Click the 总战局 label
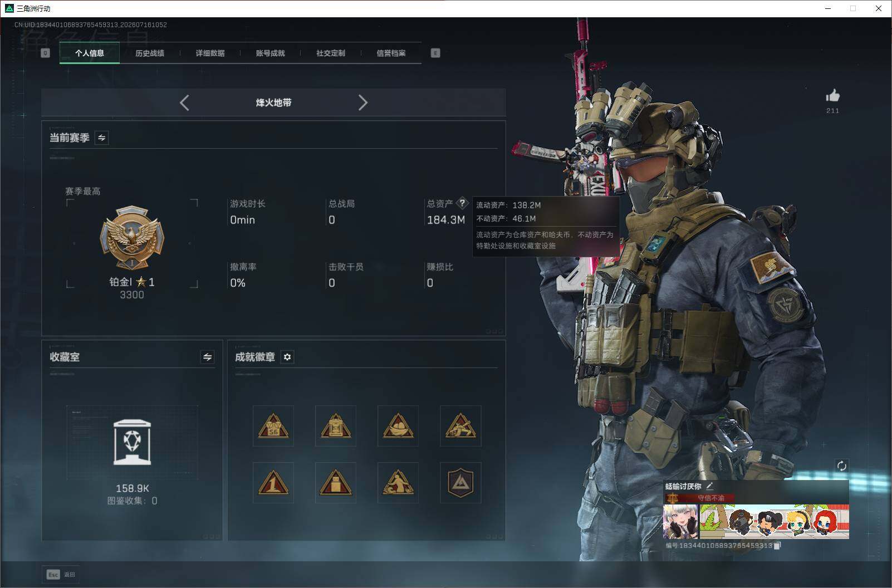Image resolution: width=892 pixels, height=588 pixels. point(342,204)
